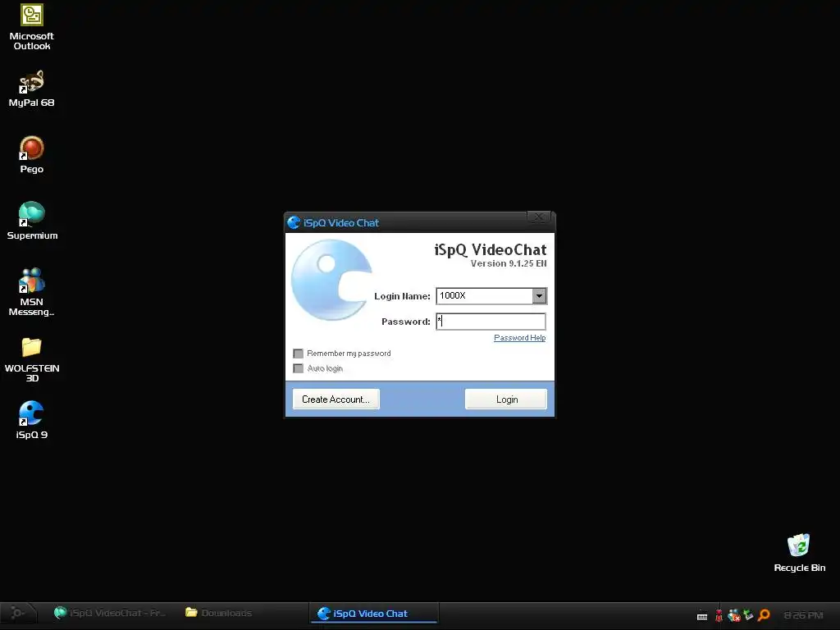The image size is (840, 630).
Task: Switch to the iSpQ VideoChat browser taskbar item
Action: point(110,613)
